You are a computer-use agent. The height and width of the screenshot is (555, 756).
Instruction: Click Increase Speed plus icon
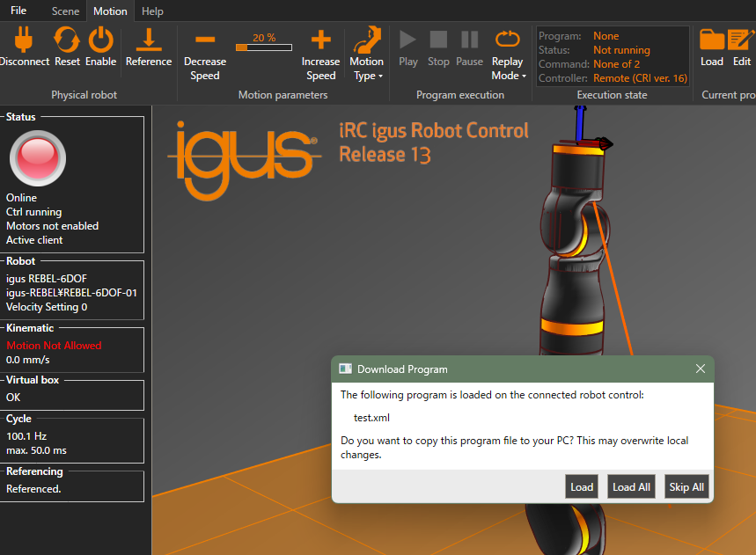point(320,40)
